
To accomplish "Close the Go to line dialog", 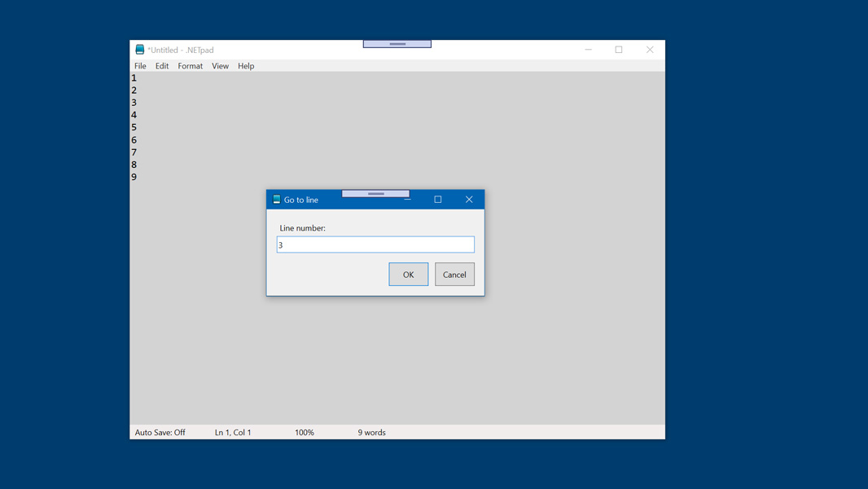I will [469, 200].
